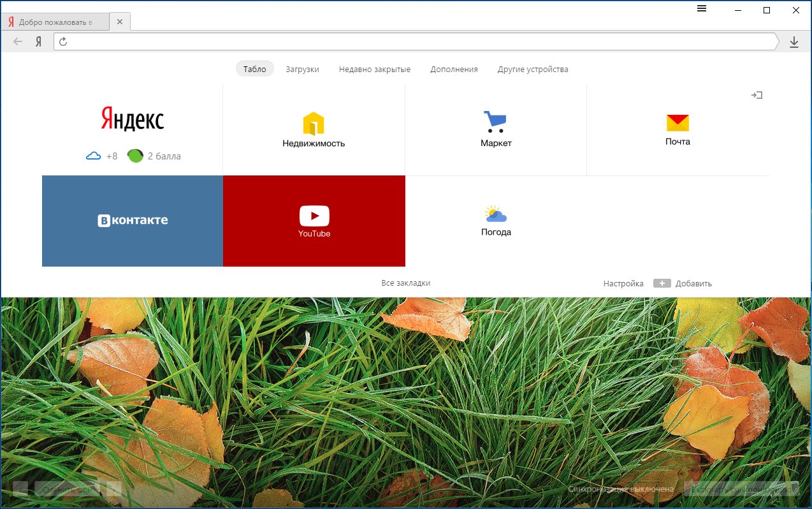
Task: Switch to the Загрузки tab
Action: (302, 69)
